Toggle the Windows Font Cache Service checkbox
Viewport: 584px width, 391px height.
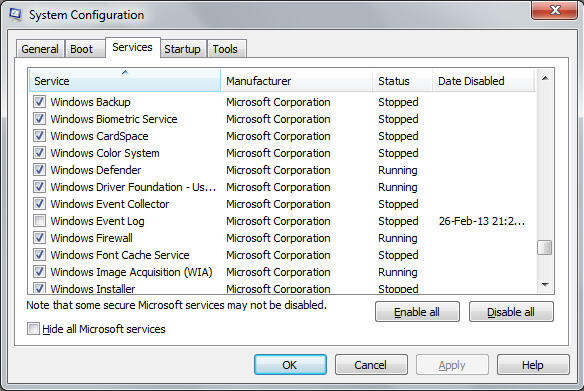[39, 255]
